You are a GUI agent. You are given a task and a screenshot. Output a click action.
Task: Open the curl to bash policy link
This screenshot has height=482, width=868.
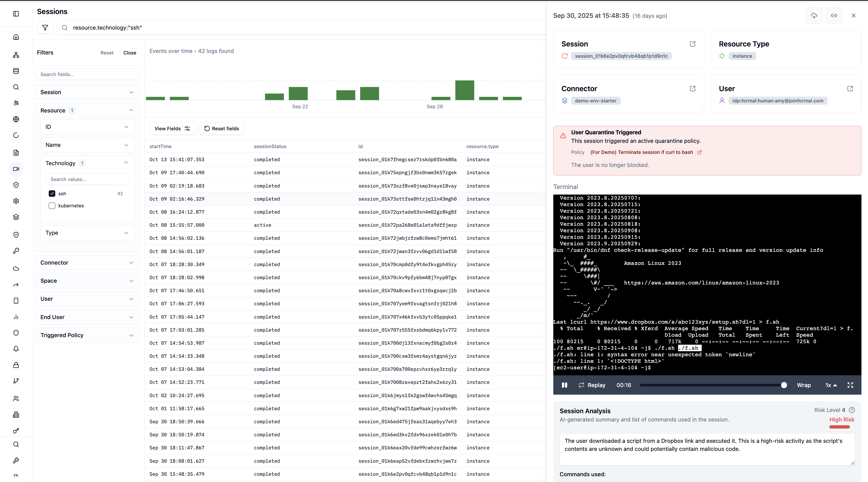pos(641,152)
